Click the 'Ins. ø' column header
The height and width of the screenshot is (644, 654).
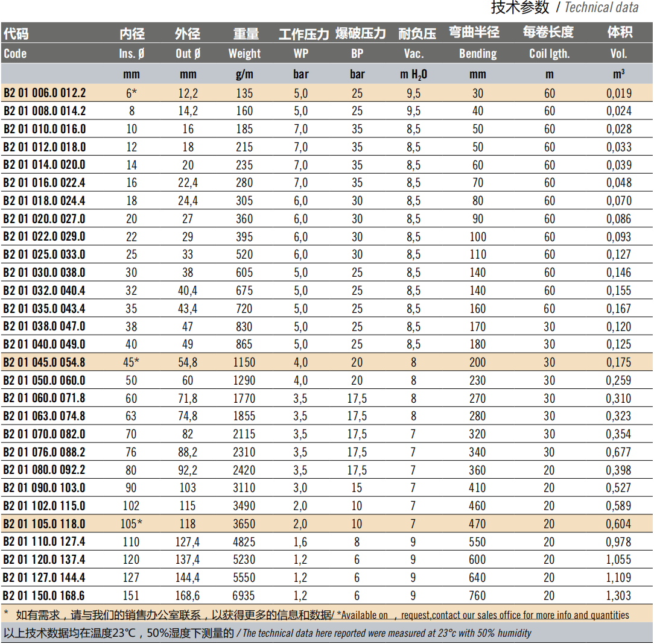click(x=132, y=53)
